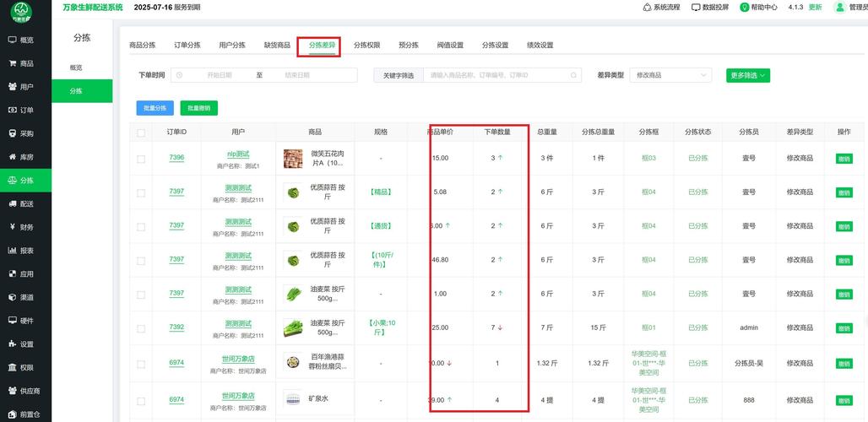This screenshot has width=868, height=422.
Task: Click the 更新 version link
Action: click(816, 8)
